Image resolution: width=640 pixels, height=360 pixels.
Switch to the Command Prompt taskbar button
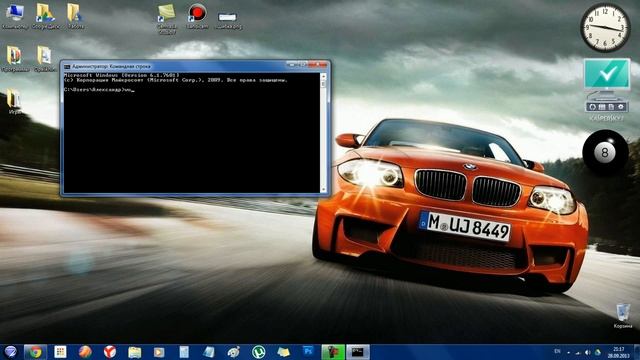(x=358, y=352)
